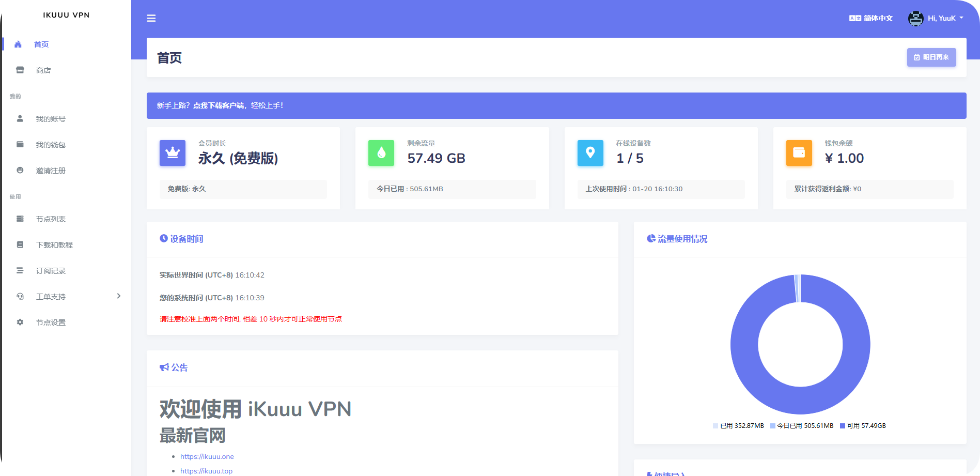Click the 明日再来 check-in button
The width and height of the screenshot is (980, 476).
[x=931, y=57]
